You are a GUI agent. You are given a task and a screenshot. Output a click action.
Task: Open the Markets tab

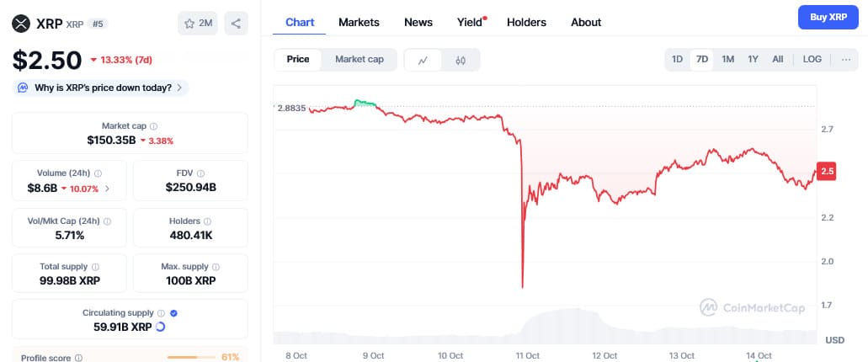click(359, 23)
